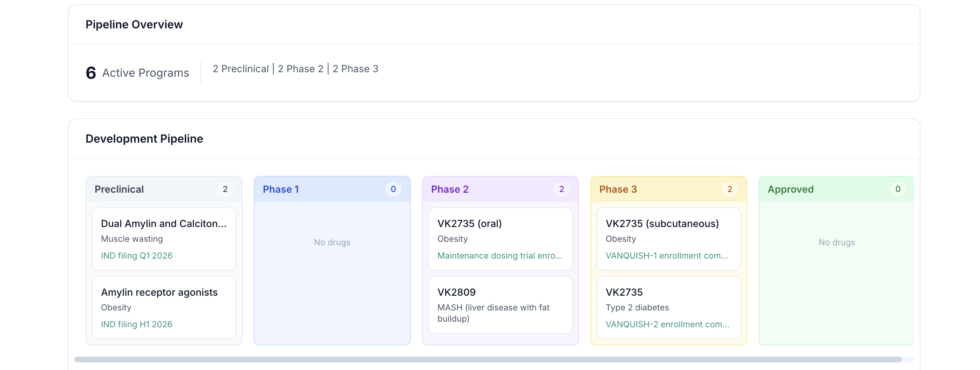
Task: Click the Phase 3 count badge
Action: pyautogui.click(x=729, y=189)
